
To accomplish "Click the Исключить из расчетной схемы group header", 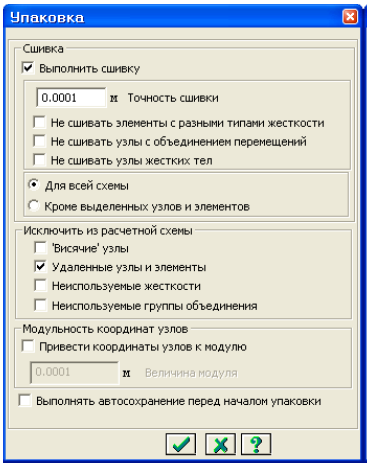I will coord(108,231).
